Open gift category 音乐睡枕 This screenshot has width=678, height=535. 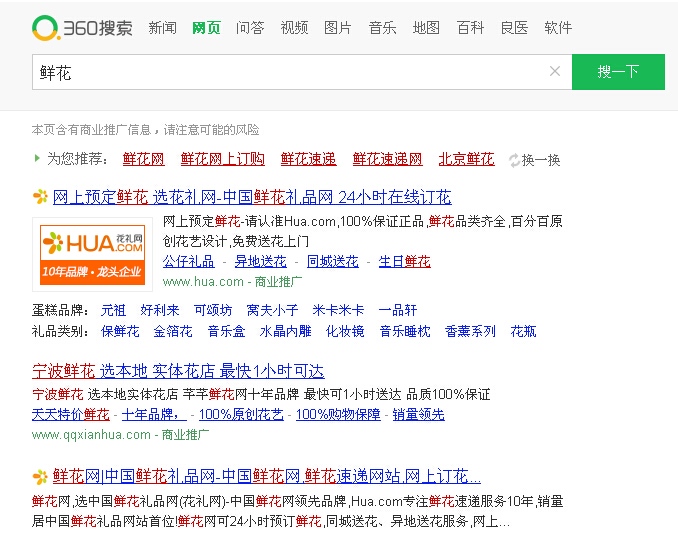[405, 331]
